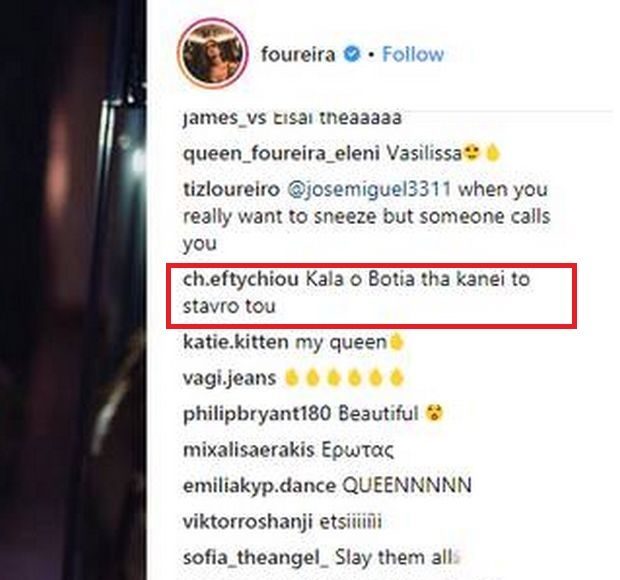The image size is (620, 580).
Task: Click the blue verified badge
Action: [351, 54]
